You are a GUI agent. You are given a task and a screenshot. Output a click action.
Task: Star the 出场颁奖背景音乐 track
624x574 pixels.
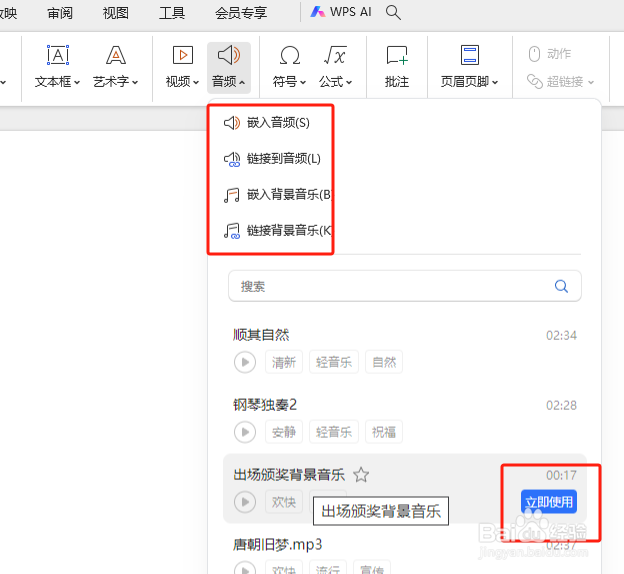tap(361, 474)
